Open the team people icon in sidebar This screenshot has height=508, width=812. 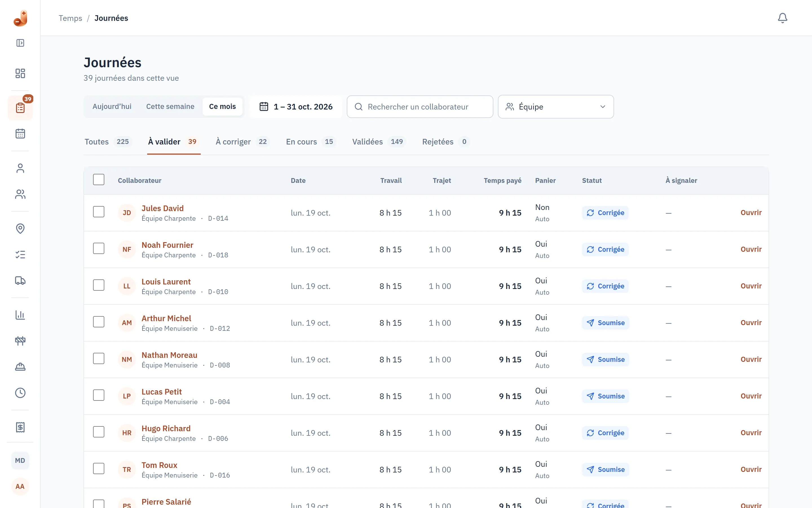pos(20,194)
